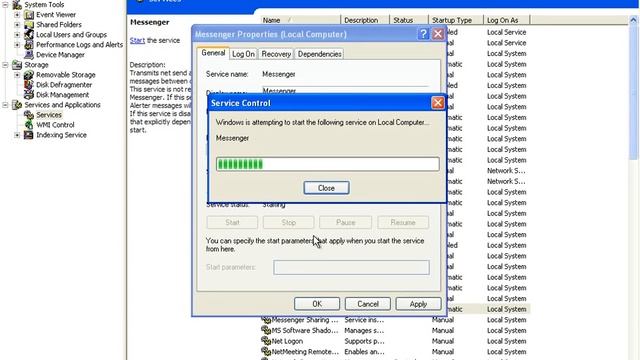Click the scrollbar up arrow

tap(633, 20)
